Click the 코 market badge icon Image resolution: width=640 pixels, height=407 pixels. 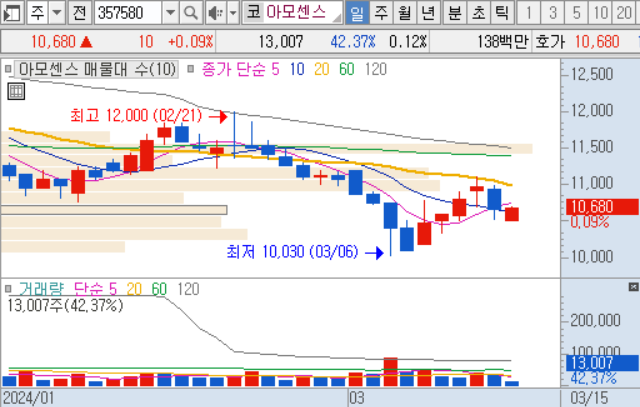pyautogui.click(x=253, y=12)
